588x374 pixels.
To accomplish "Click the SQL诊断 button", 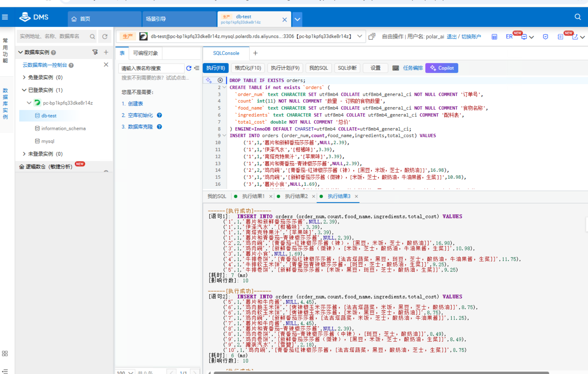I will pyautogui.click(x=347, y=68).
